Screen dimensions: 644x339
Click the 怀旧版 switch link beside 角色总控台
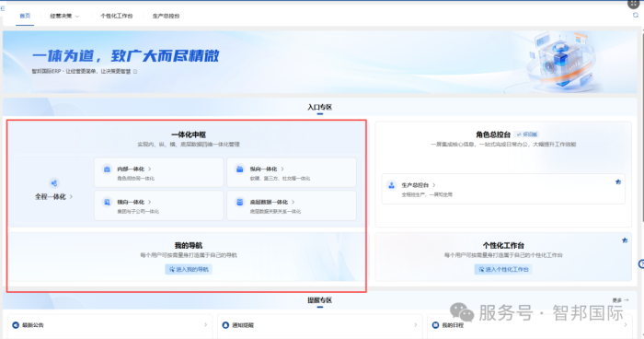pyautogui.click(x=527, y=134)
